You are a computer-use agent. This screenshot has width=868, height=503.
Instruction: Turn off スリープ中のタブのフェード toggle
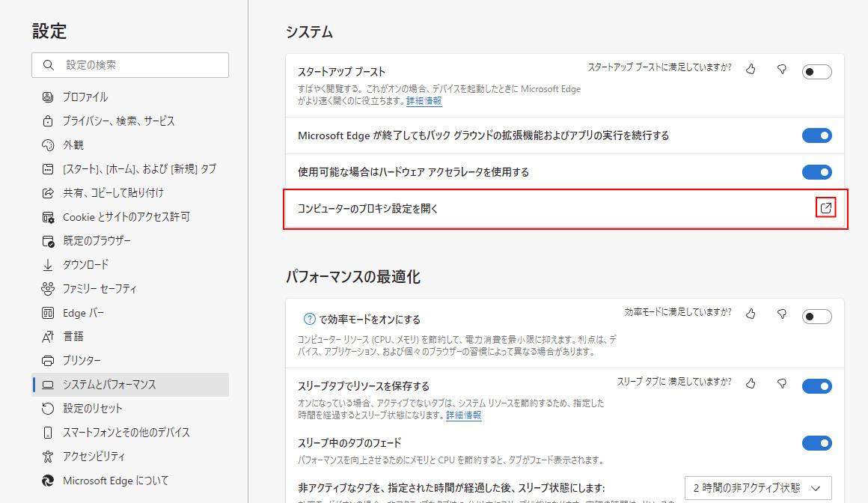816,443
